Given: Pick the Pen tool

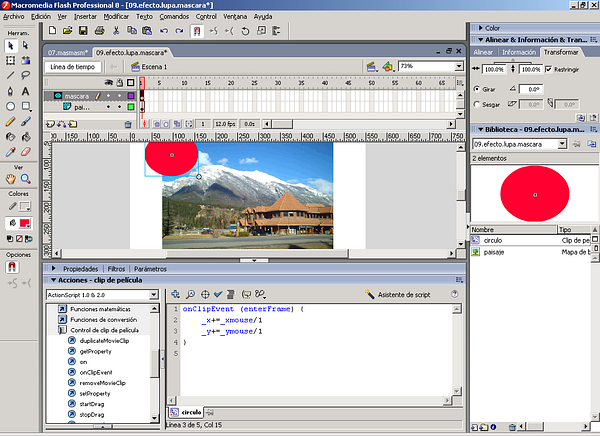Looking at the screenshot, I should (x=11, y=89).
